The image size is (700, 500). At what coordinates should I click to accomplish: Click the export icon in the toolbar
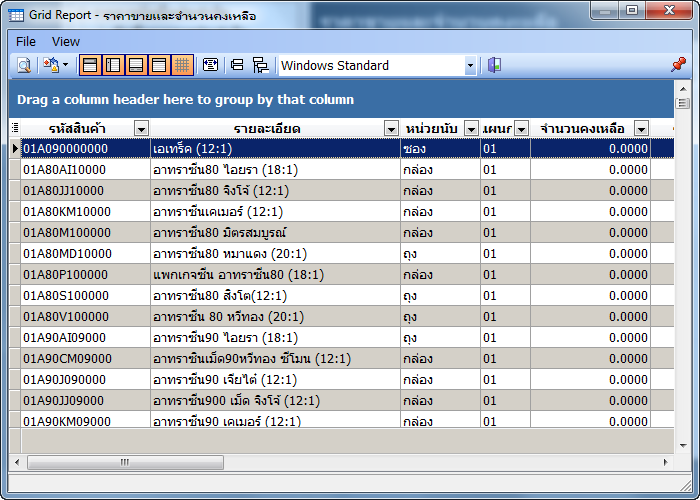tap(50, 65)
